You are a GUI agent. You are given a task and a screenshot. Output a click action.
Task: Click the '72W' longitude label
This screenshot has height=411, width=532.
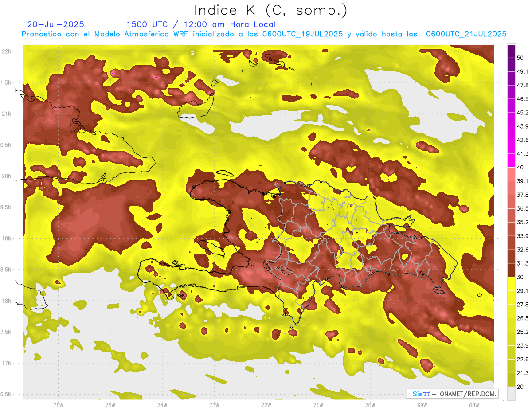[266, 405]
